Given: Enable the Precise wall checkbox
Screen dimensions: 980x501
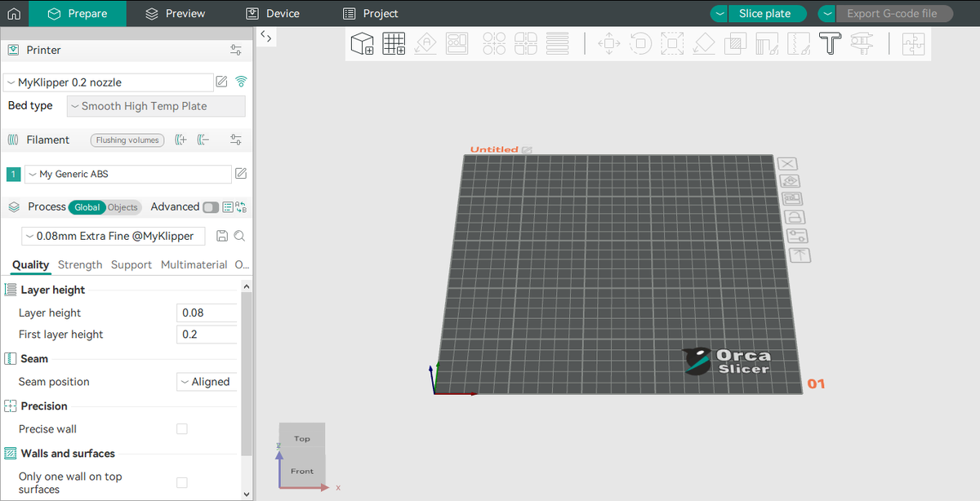Looking at the screenshot, I should coord(182,429).
